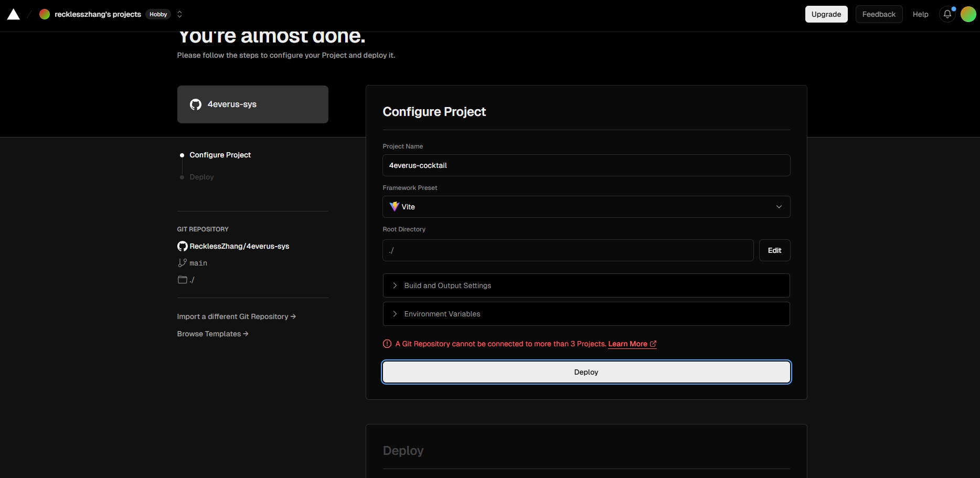Click the main branch icon
This screenshot has width=980, height=478.
click(182, 263)
